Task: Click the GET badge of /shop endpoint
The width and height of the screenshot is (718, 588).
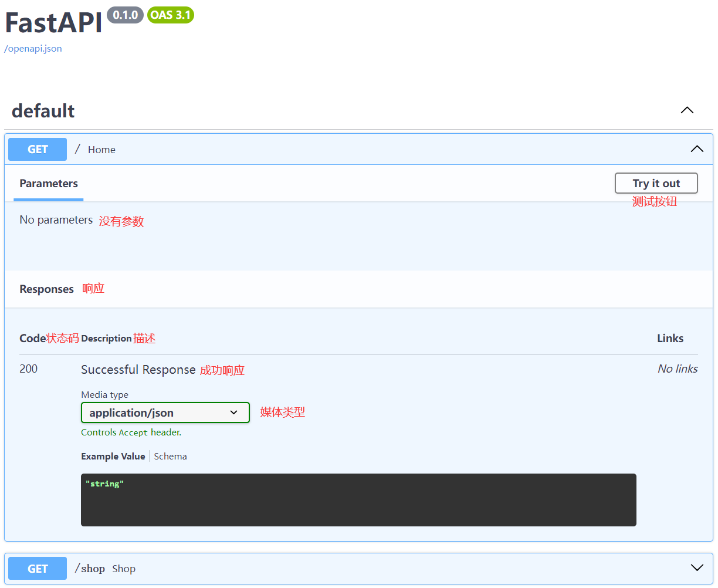Action: [38, 569]
